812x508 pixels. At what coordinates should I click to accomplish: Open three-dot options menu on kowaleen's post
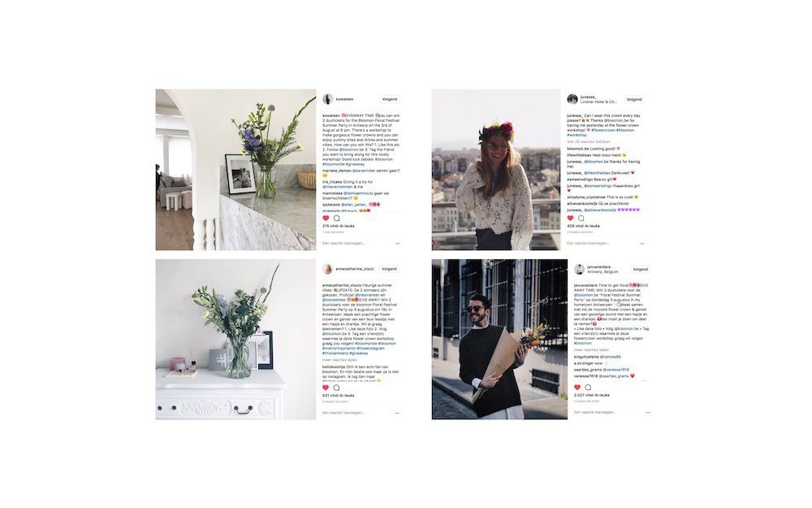397,243
